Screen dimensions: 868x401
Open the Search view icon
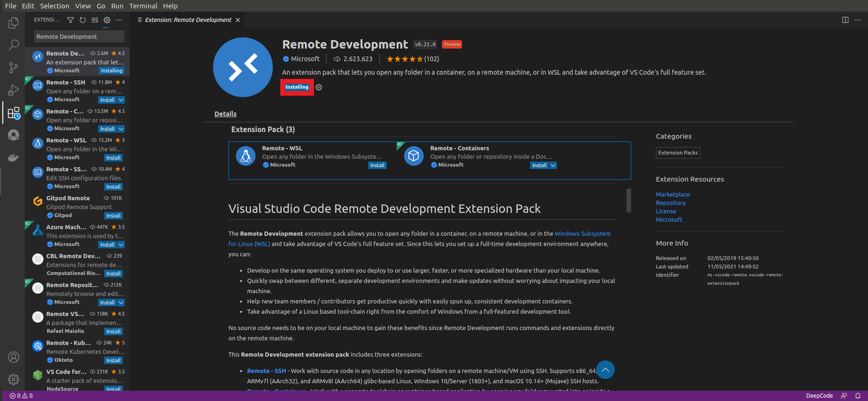14,45
